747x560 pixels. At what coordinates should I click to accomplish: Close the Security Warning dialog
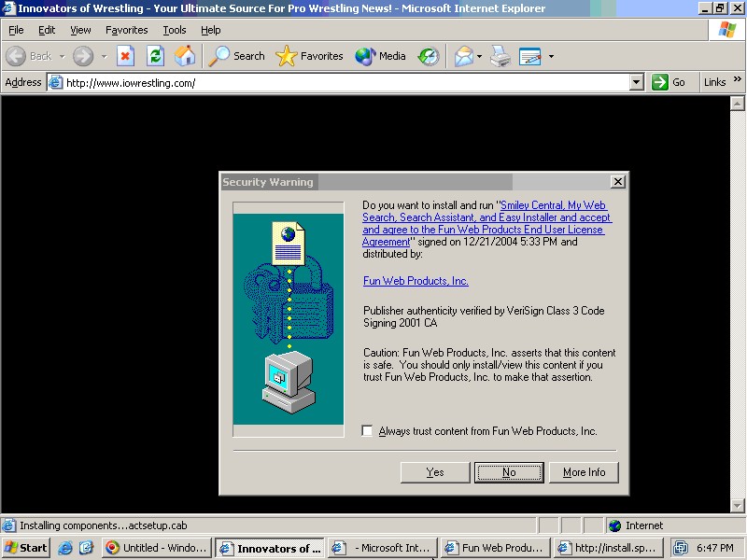tap(617, 181)
